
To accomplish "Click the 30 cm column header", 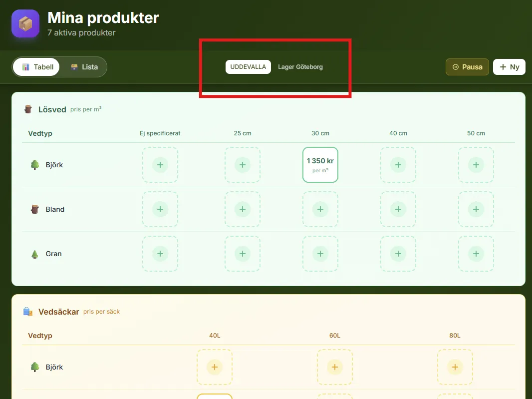I will tap(320, 133).
